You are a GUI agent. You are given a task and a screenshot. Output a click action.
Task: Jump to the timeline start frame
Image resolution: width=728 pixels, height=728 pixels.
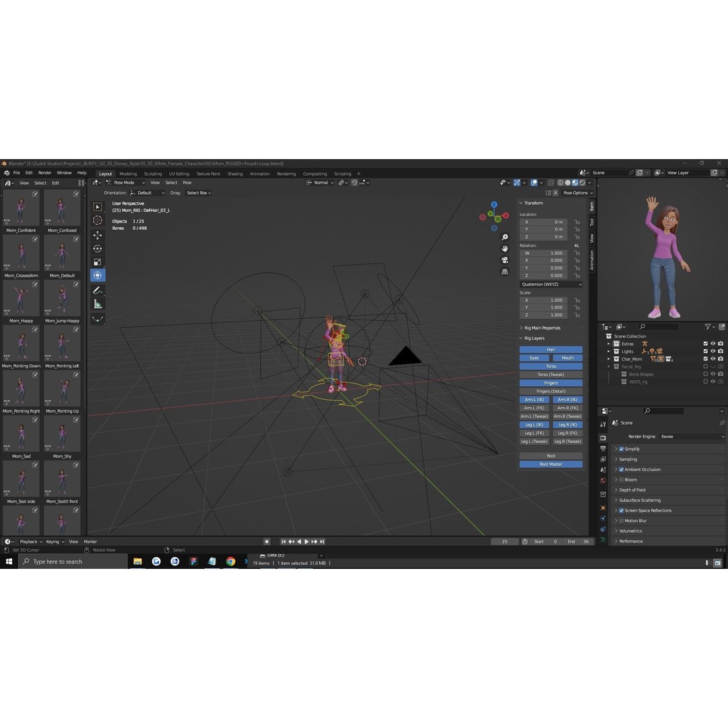(283, 542)
